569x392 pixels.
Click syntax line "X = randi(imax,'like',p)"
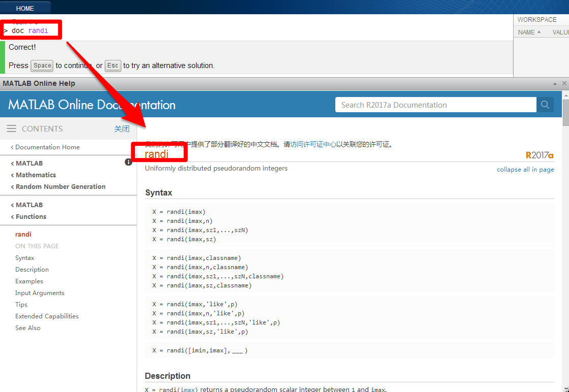pos(195,304)
